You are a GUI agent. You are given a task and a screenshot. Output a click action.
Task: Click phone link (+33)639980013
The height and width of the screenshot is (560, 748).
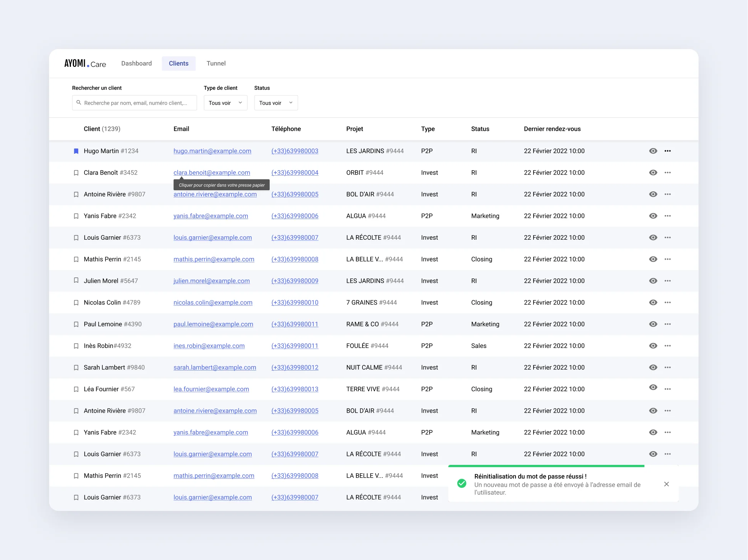coord(295,389)
